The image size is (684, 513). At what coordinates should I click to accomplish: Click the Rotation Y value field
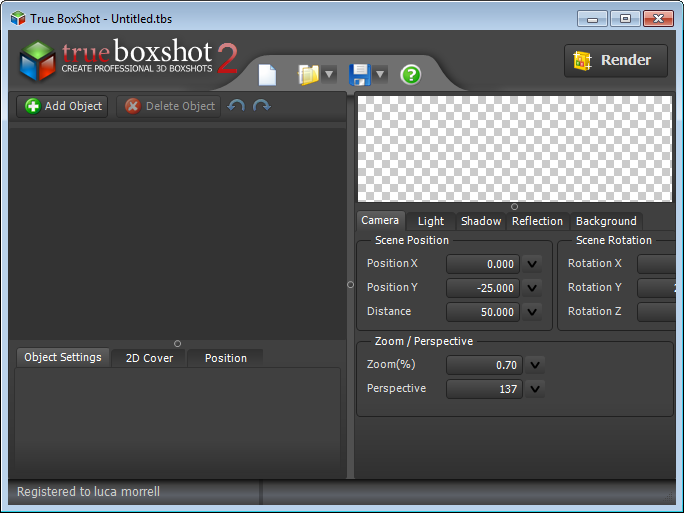pos(657,288)
